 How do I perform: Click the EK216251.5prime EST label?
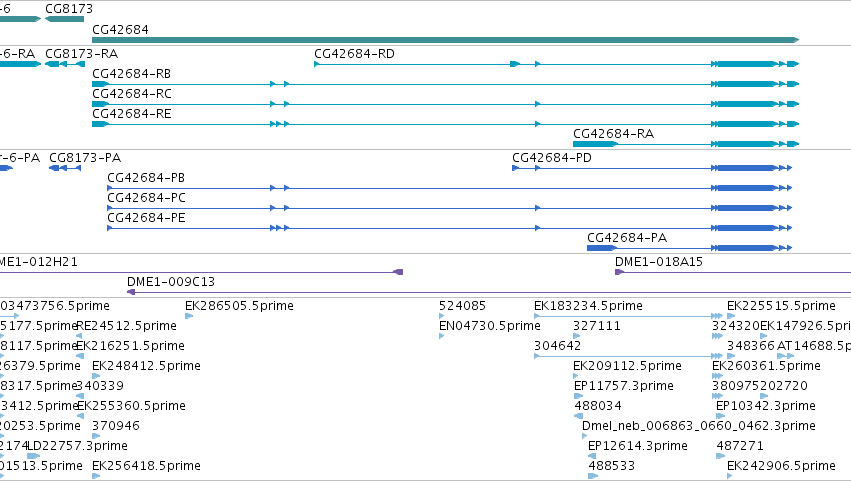pyautogui.click(x=130, y=346)
